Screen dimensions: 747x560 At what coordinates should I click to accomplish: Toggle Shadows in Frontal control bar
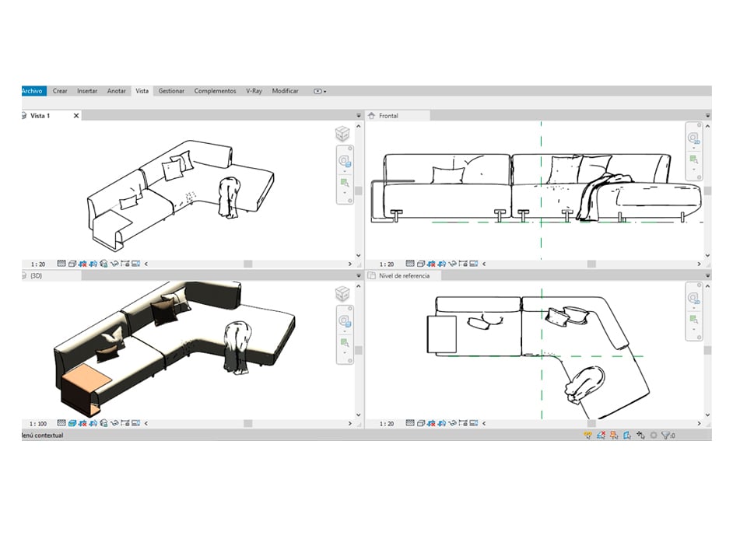pos(442,264)
